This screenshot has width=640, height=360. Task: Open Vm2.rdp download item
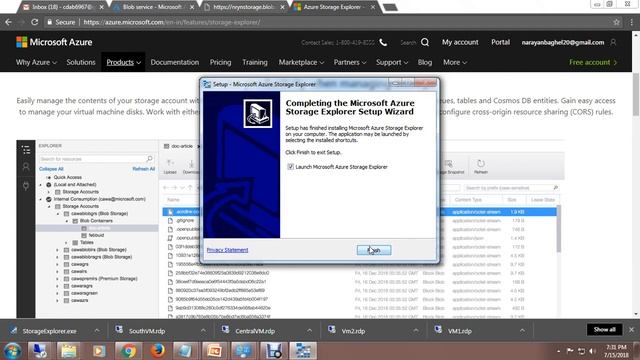353,331
